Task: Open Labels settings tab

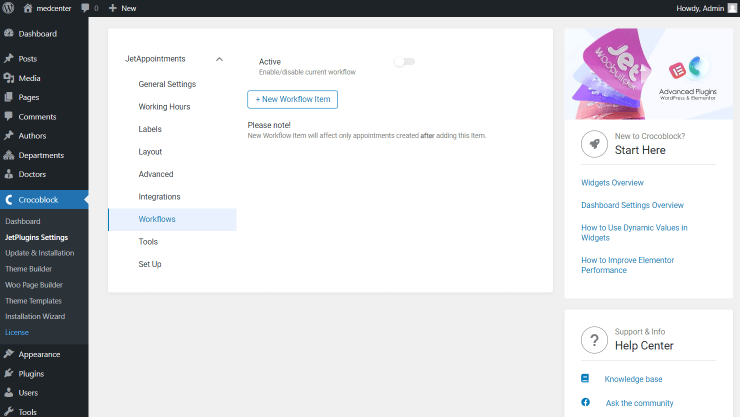Action: click(x=150, y=129)
